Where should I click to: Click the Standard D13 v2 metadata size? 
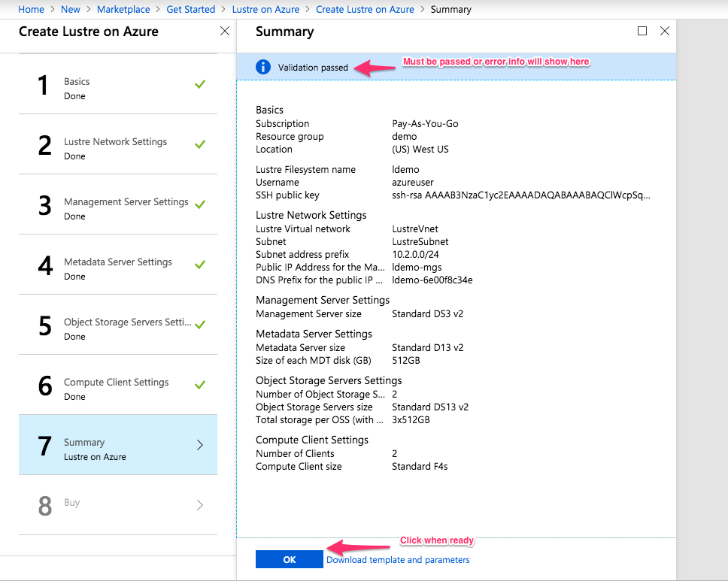[428, 347]
